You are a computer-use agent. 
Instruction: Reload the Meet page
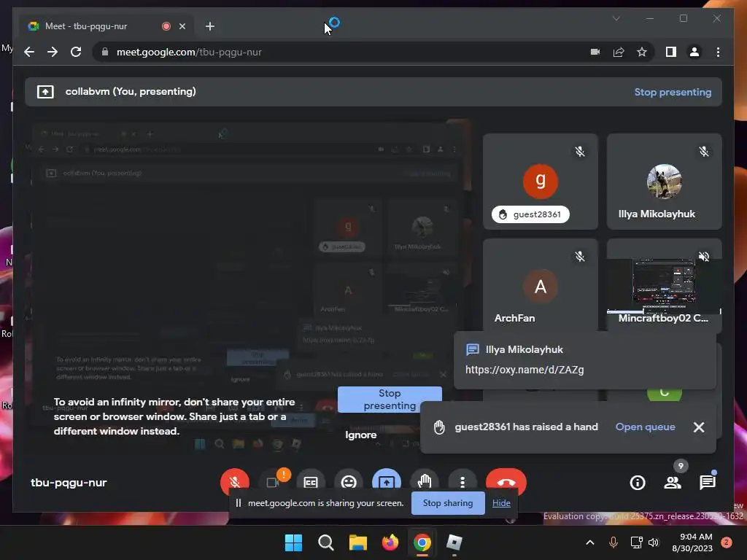76,52
